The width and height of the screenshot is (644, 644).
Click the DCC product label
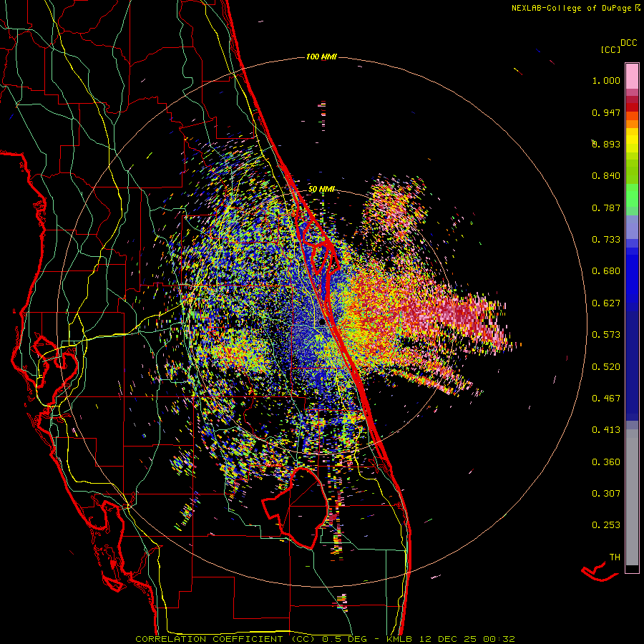click(628, 43)
